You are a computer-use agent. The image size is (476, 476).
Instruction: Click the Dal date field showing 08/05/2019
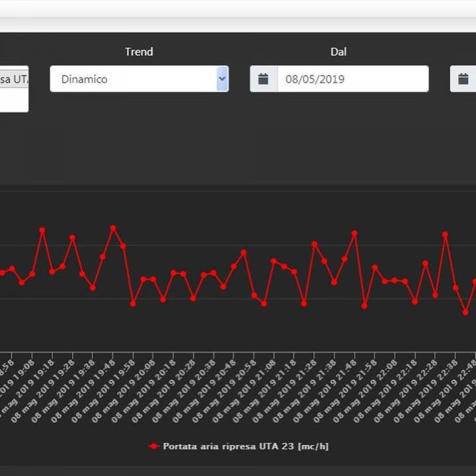point(353,79)
